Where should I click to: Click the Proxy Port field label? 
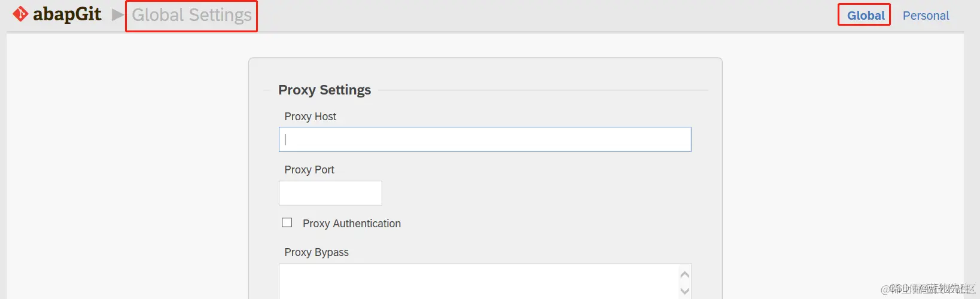coord(309,170)
